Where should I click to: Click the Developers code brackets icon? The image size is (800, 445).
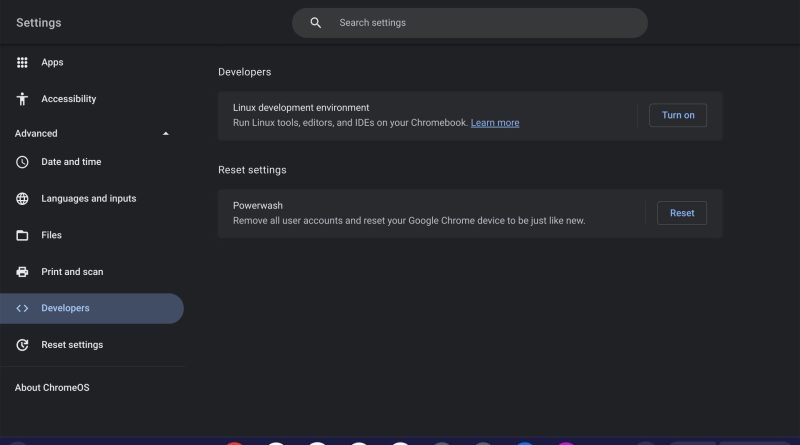coord(22,308)
